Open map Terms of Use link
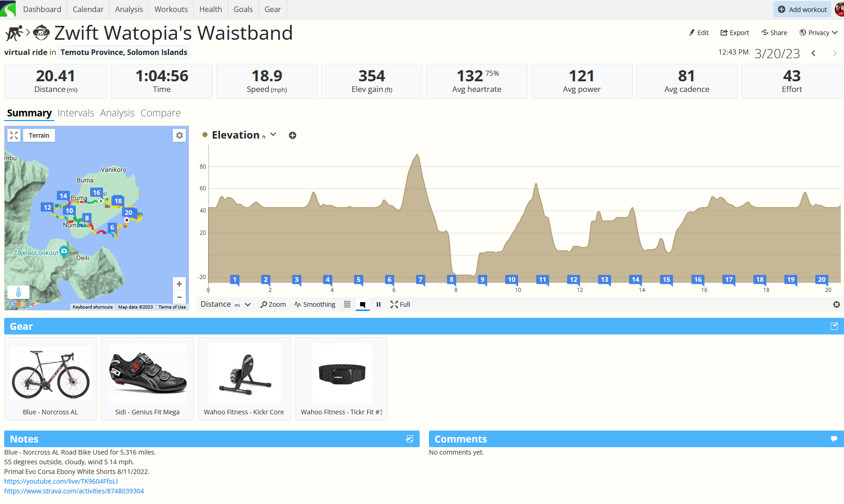 [172, 307]
